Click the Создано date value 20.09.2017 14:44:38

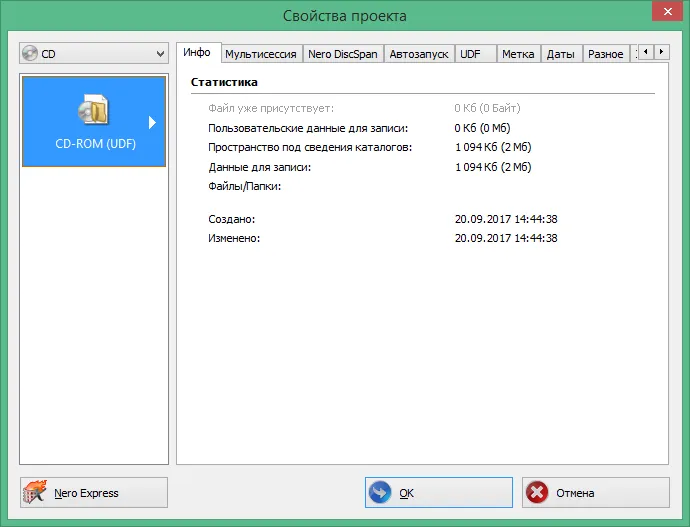506,219
